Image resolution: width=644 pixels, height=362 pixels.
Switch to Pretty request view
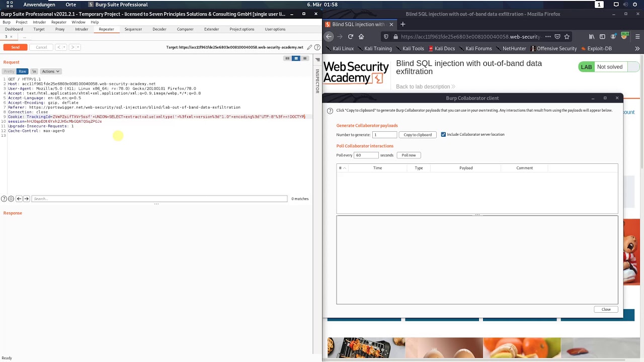(x=9, y=71)
